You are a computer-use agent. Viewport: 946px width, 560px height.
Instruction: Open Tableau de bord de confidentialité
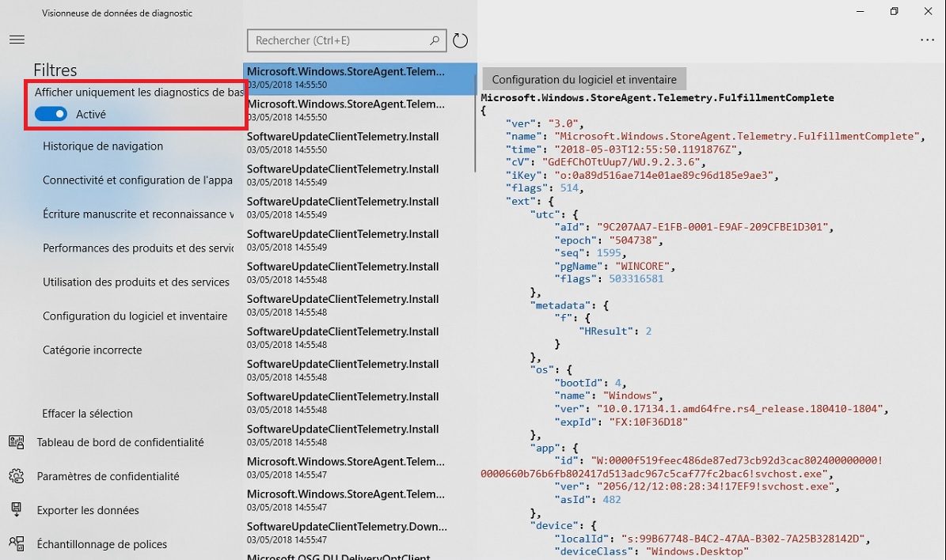(x=120, y=442)
